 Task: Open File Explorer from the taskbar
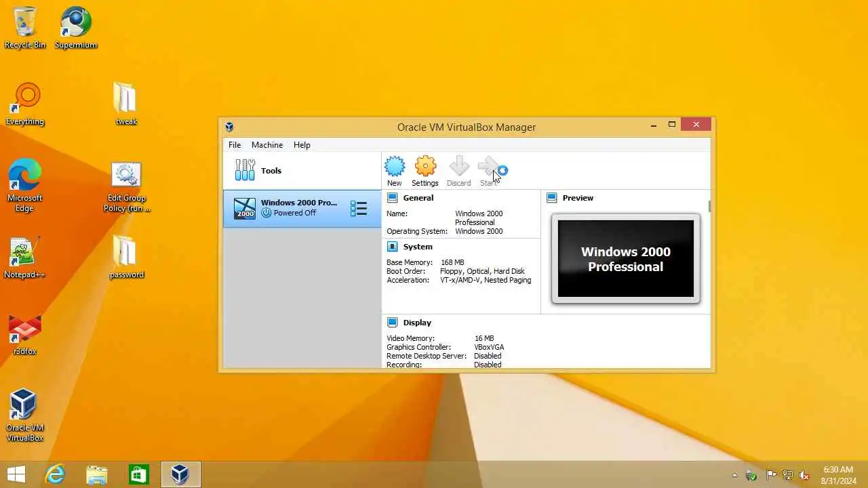pos(97,474)
